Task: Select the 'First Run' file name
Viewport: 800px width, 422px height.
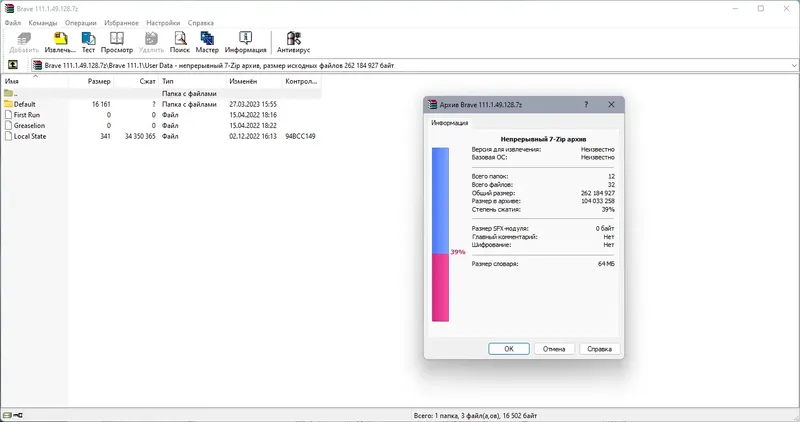Action: (x=27, y=115)
